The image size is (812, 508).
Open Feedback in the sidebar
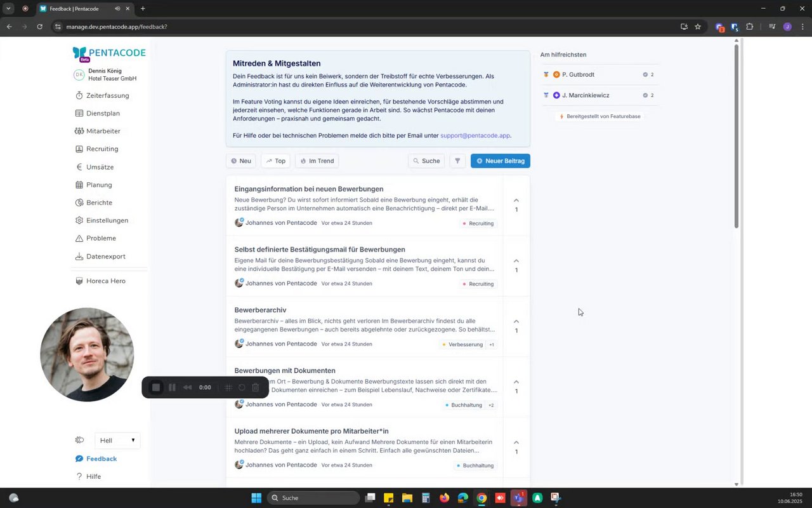click(x=96, y=458)
